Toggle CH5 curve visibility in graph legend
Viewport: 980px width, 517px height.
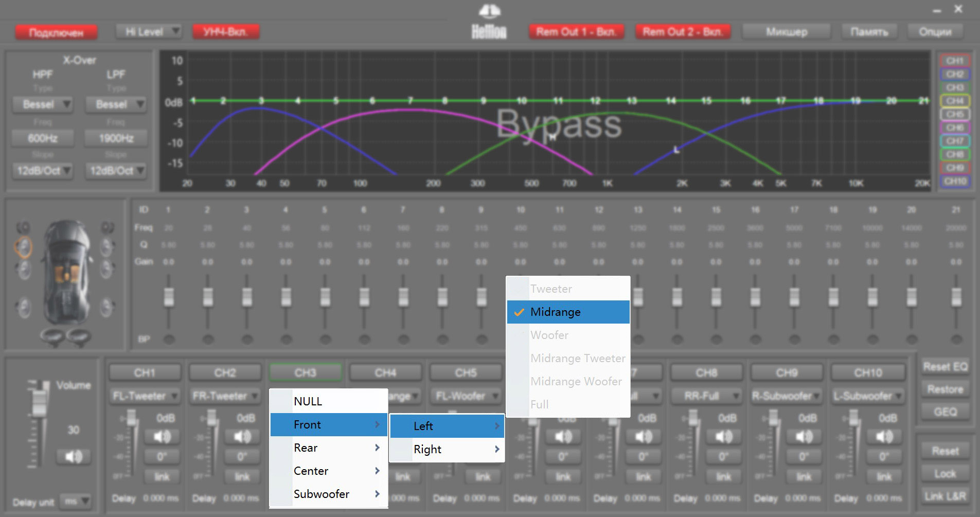pyautogui.click(x=955, y=114)
